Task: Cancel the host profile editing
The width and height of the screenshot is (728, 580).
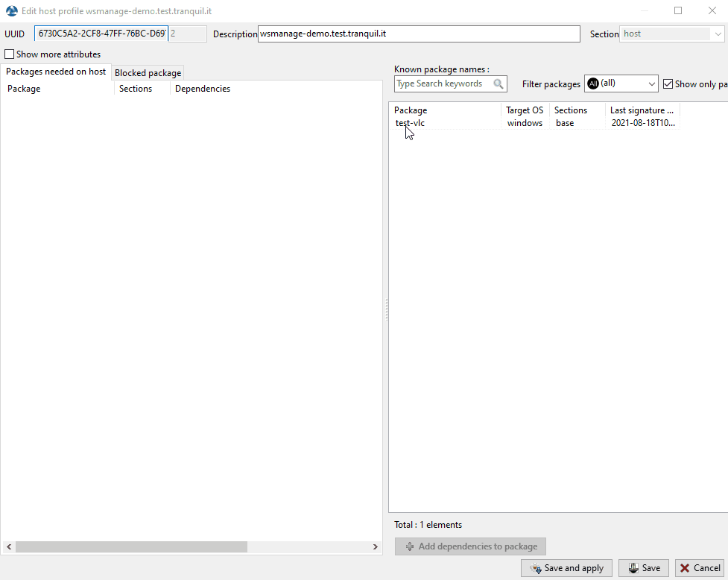Action: 699,568
